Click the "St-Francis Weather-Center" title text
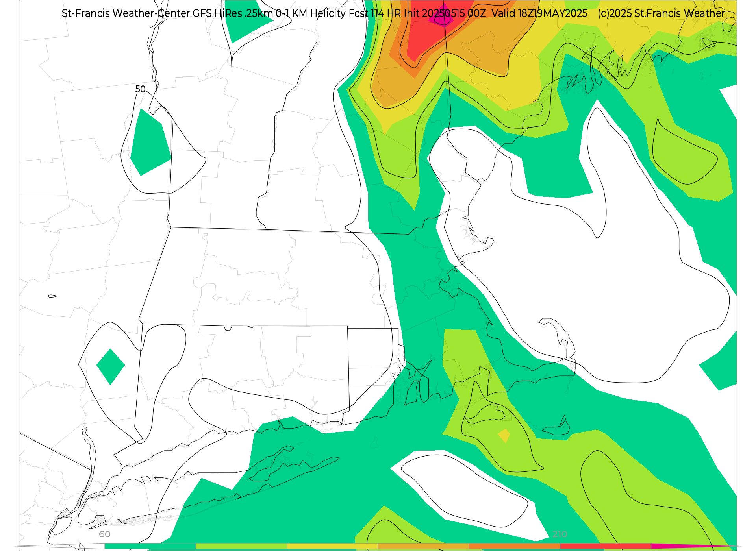The height and width of the screenshot is (551, 756). tap(126, 13)
